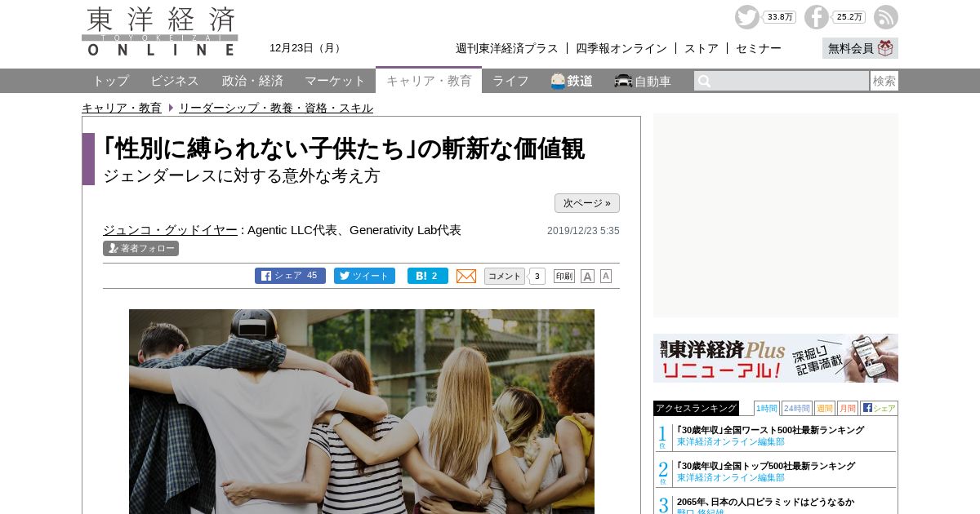Select the 1時間 ranking tab

[x=766, y=408]
